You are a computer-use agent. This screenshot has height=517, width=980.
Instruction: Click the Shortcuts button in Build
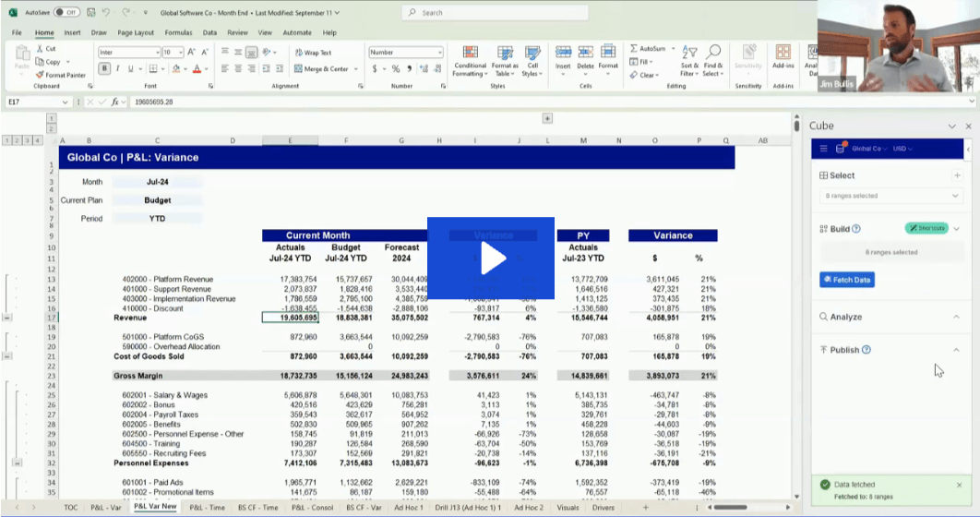click(x=926, y=228)
